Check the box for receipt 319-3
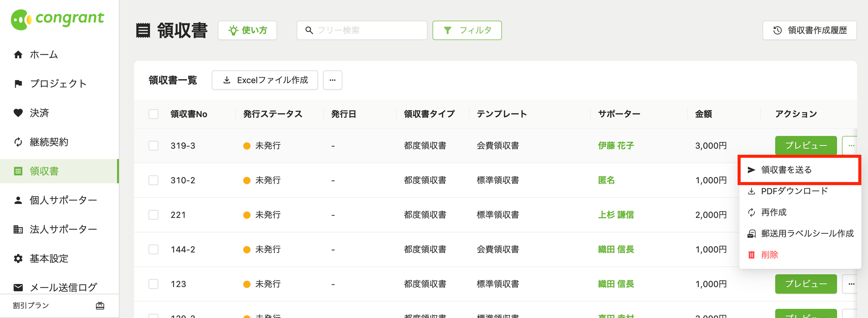The width and height of the screenshot is (868, 318). 153,146
